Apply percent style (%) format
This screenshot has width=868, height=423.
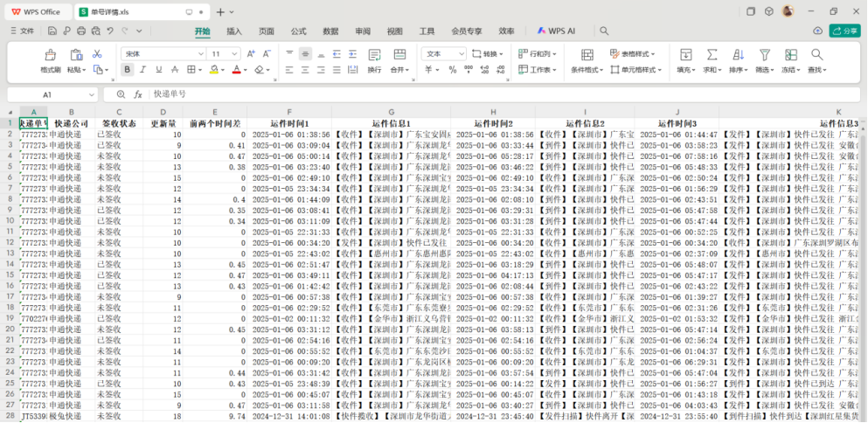(452, 70)
